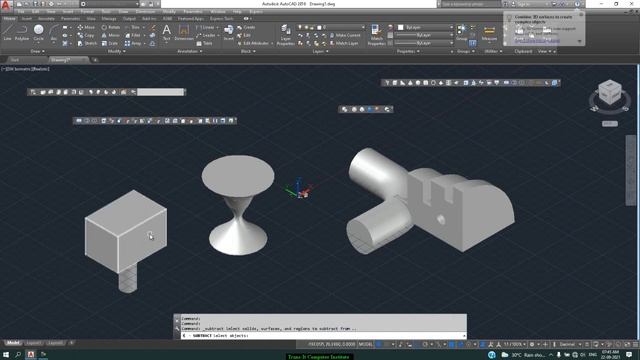This screenshot has width=640, height=360.
Task: Activate the Rotate command
Action: click(111, 27)
